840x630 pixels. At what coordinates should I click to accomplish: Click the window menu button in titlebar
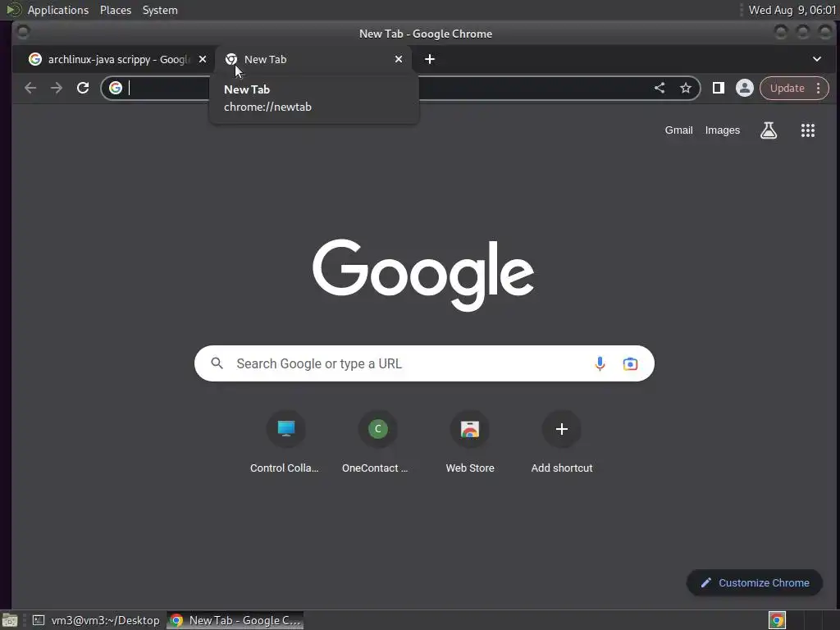tap(23, 32)
